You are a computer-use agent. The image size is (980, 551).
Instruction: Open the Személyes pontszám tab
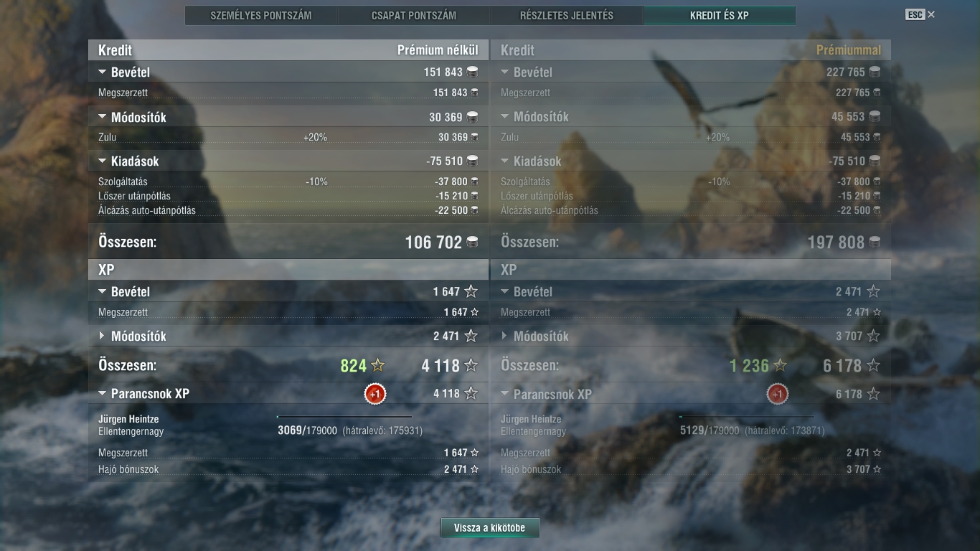click(261, 15)
